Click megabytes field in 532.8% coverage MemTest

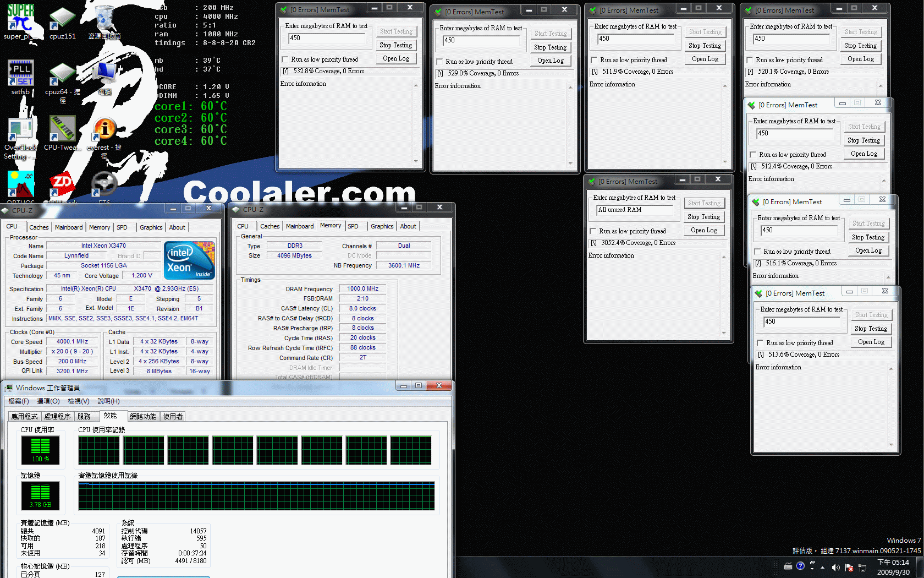pyautogui.click(x=327, y=39)
